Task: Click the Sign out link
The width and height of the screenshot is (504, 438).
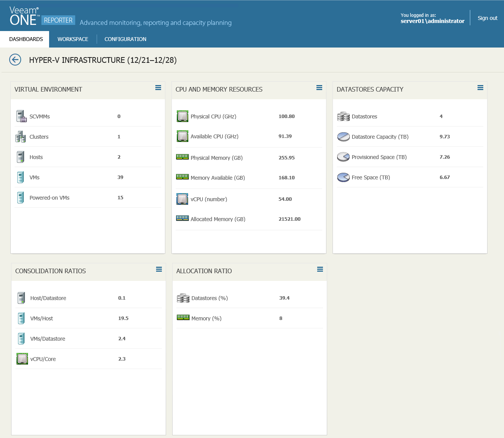Action: point(488,18)
